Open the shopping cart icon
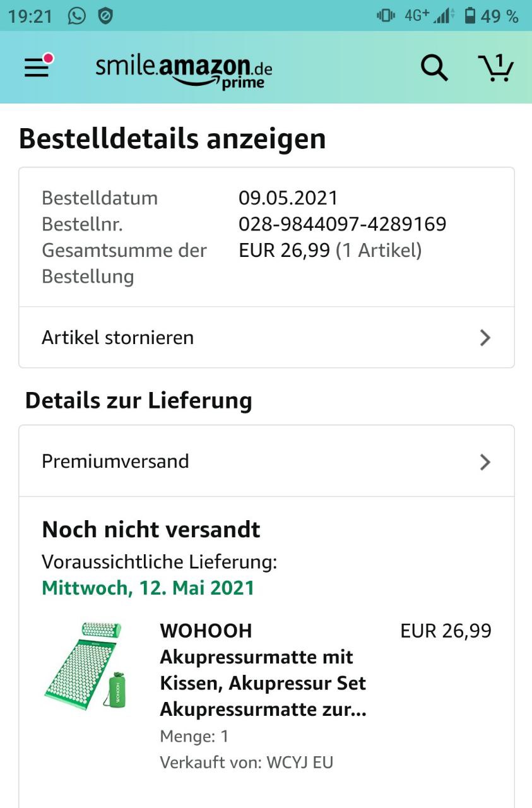Image resolution: width=532 pixels, height=808 pixels. point(496,68)
